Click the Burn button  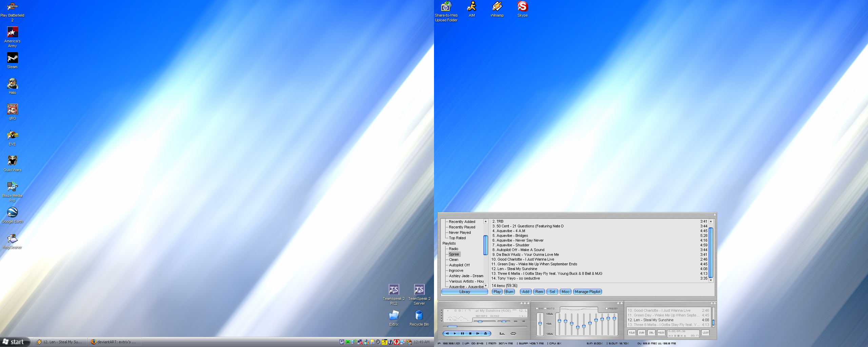tap(509, 292)
